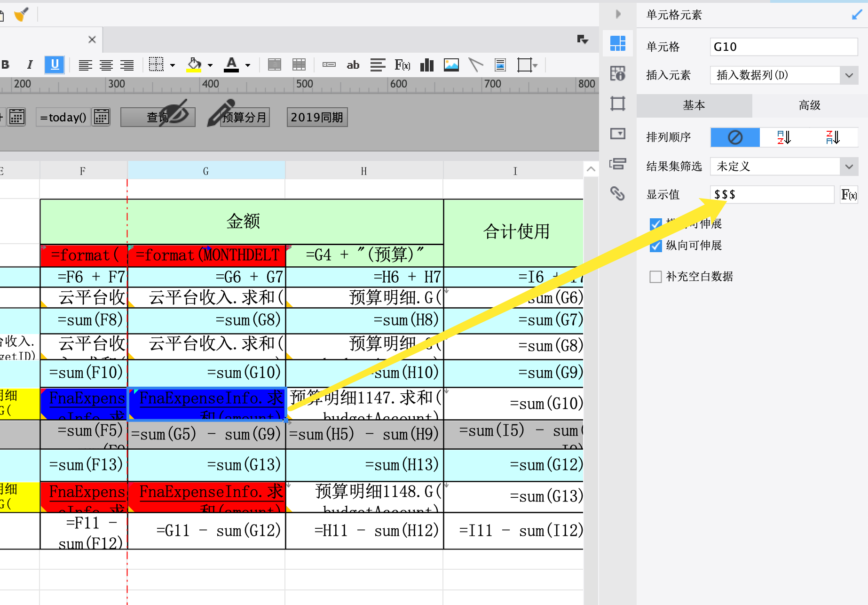Open the border style dropdown arrow
This screenshot has width=868, height=605.
point(173,65)
